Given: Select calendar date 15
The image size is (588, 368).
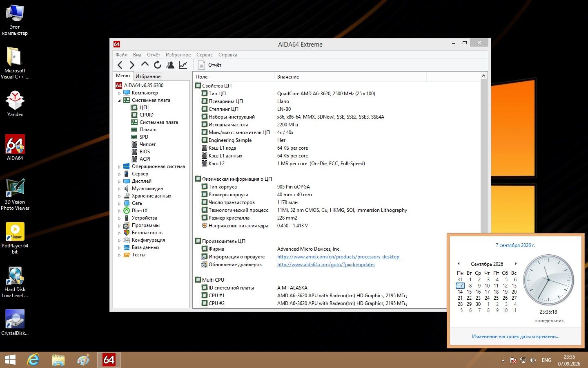Looking at the screenshot, I should 469,292.
